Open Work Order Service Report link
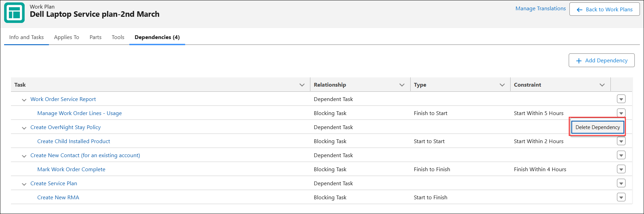This screenshot has height=214, width=644. click(63, 99)
